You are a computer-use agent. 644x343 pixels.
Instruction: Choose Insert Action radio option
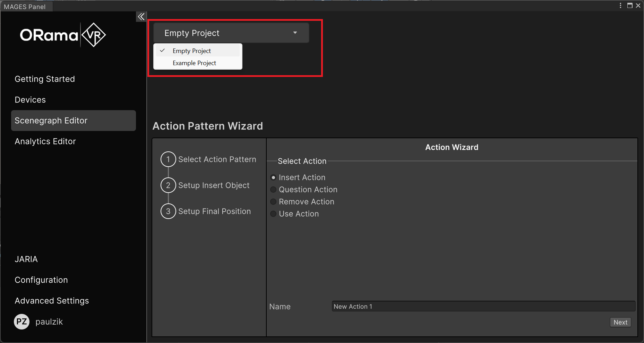(273, 177)
